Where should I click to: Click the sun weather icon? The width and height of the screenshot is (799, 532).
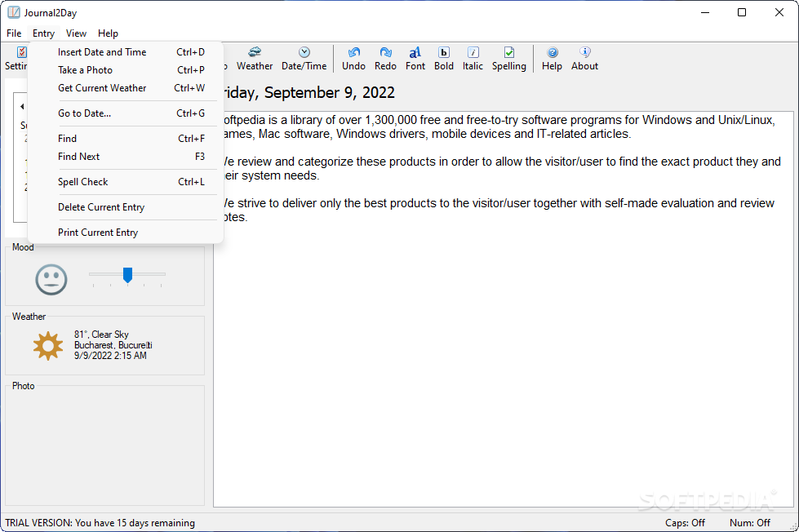[x=48, y=346]
